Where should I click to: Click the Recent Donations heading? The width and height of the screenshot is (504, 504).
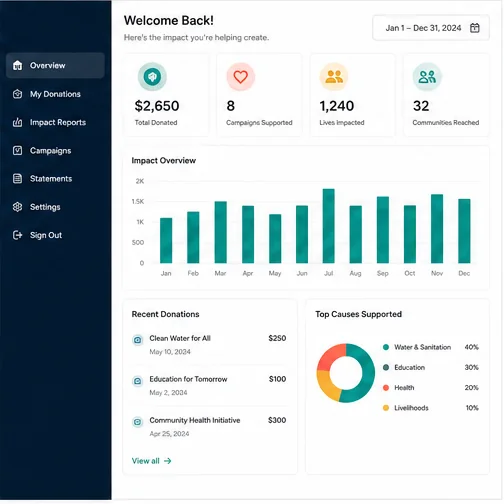tap(165, 314)
